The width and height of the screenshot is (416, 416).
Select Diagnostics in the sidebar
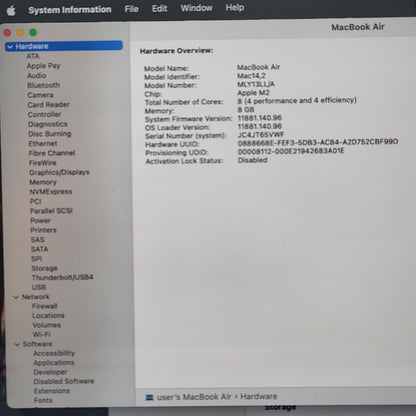48,124
